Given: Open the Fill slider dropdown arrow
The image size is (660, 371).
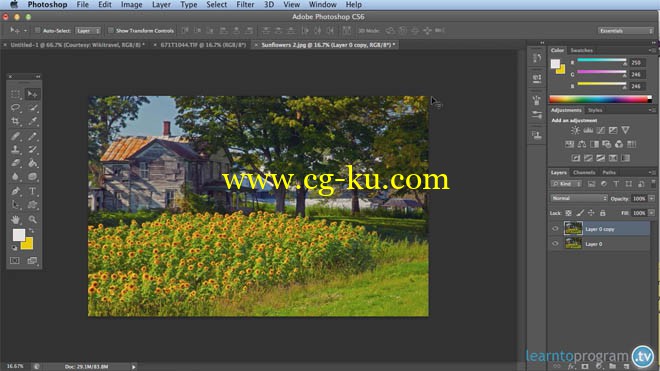Looking at the screenshot, I should click(x=652, y=213).
